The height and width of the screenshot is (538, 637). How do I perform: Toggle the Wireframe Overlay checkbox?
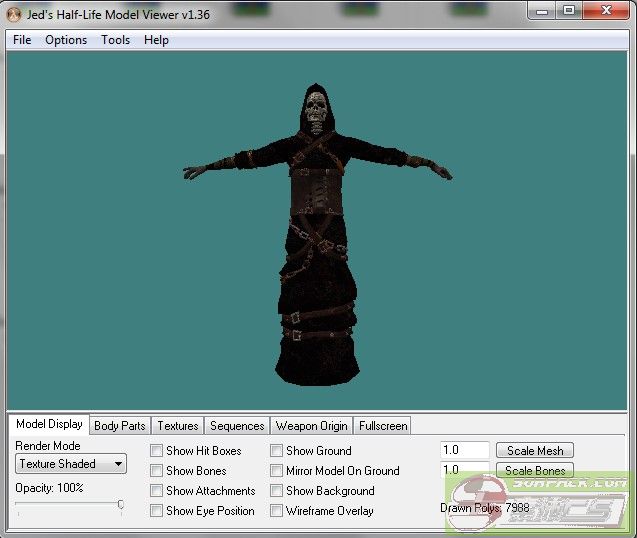click(x=276, y=511)
